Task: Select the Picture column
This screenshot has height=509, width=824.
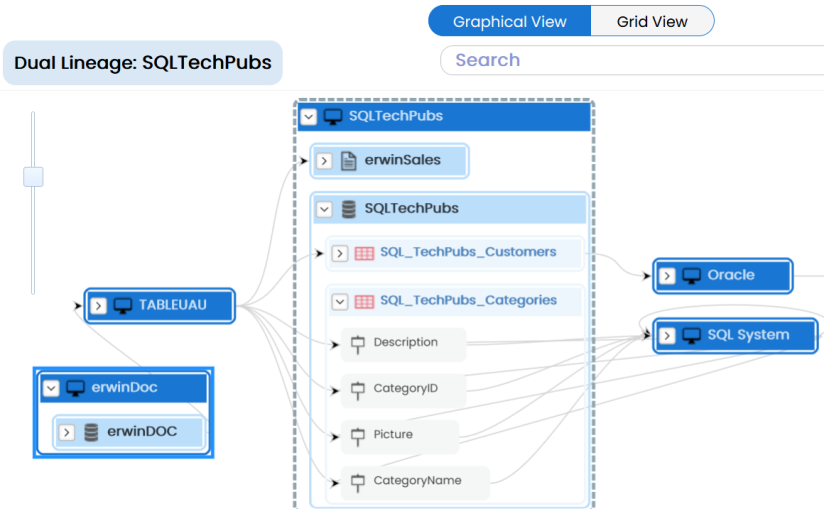Action: [x=400, y=437]
